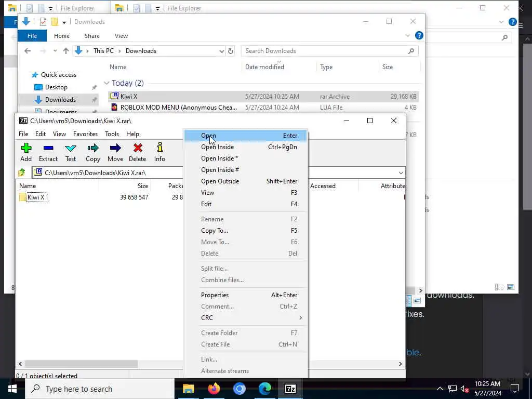532x399 pixels.
Task: Click 7-Zip horizontal scrollbar thumb
Action: point(81,364)
